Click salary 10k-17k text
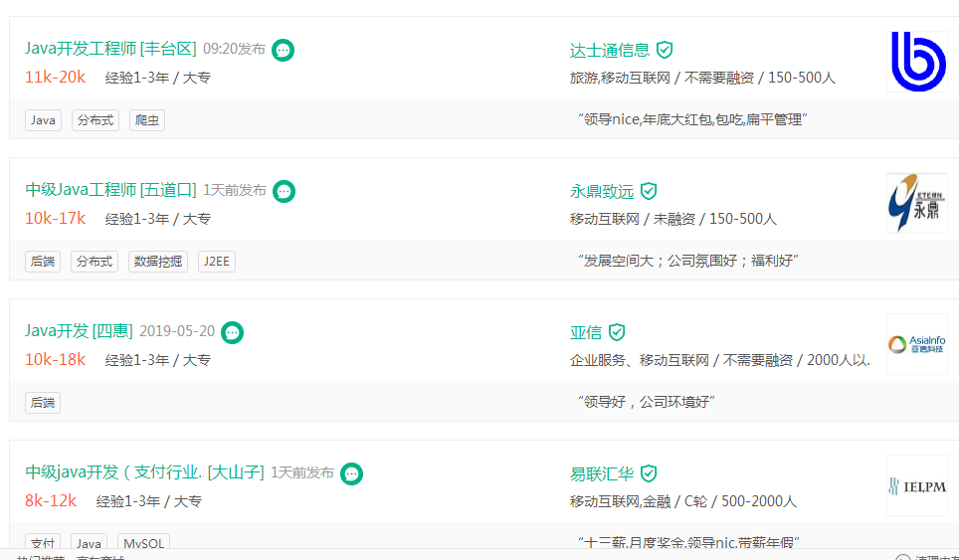 pyautogui.click(x=55, y=218)
